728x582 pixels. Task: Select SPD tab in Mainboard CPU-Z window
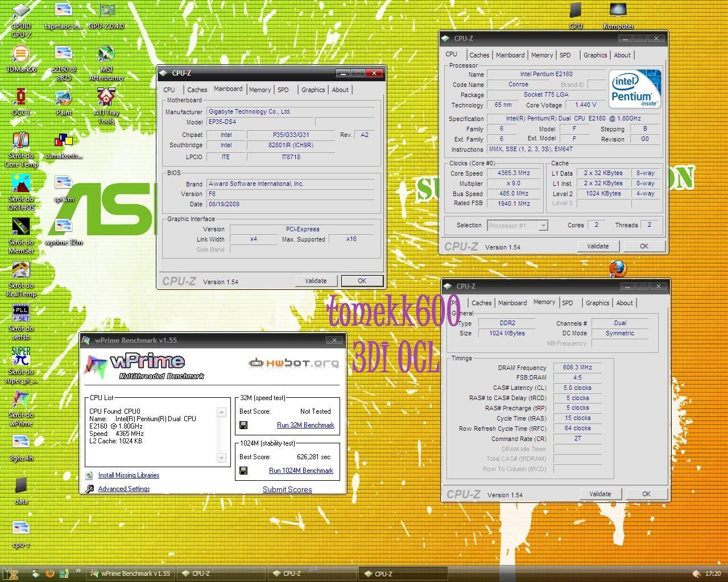click(283, 90)
